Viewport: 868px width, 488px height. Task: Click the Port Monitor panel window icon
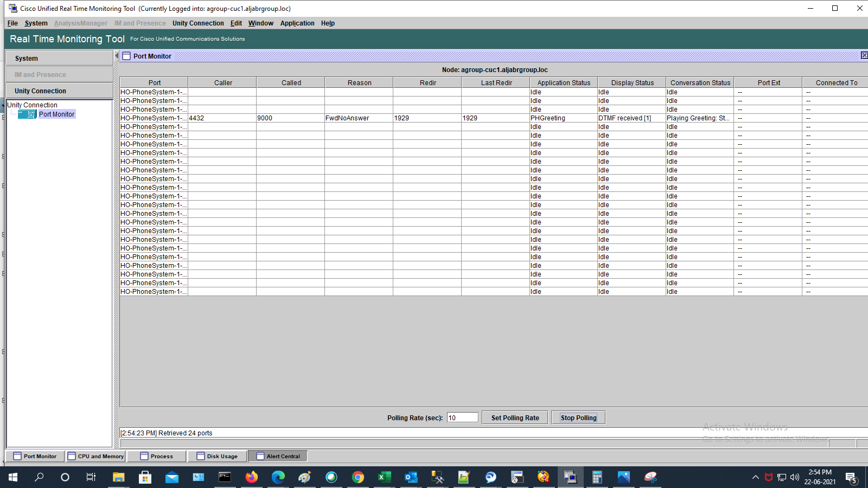[126, 56]
